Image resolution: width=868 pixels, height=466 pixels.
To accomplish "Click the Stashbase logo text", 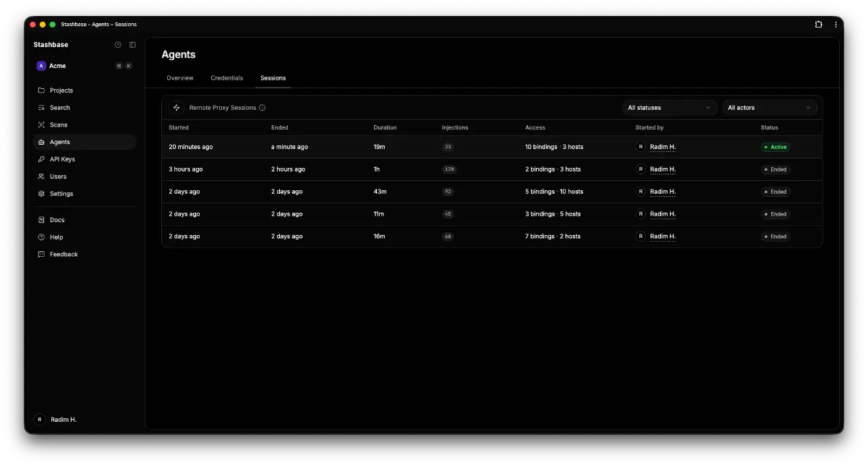I will (x=51, y=45).
